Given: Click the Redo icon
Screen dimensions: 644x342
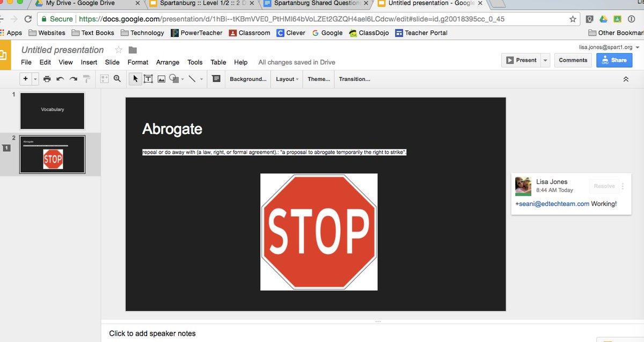Looking at the screenshot, I should click(x=72, y=79).
